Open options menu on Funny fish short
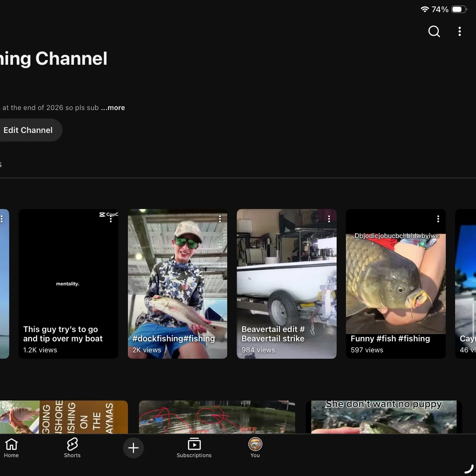This screenshot has height=476, width=476. (x=438, y=219)
